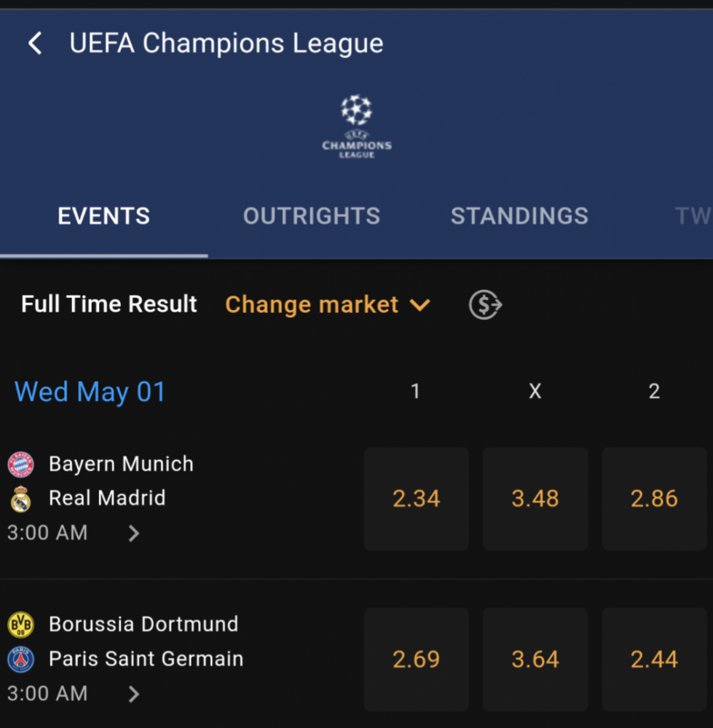The image size is (713, 728).
Task: Switch to the Standings tab
Action: [519, 216]
